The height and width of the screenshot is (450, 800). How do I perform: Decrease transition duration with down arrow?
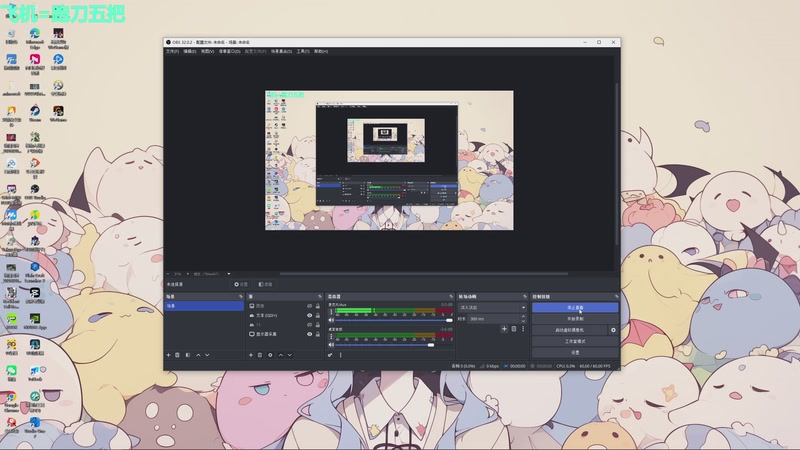523,321
